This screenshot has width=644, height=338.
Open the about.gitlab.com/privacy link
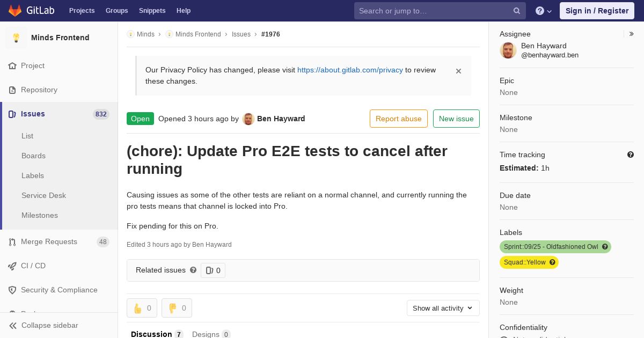tap(350, 70)
